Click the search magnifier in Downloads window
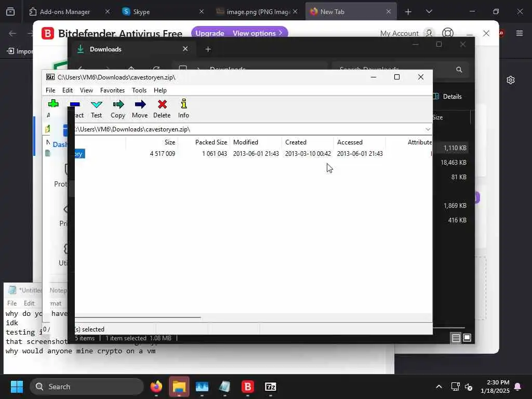Image resolution: width=532 pixels, height=399 pixels. (x=459, y=70)
